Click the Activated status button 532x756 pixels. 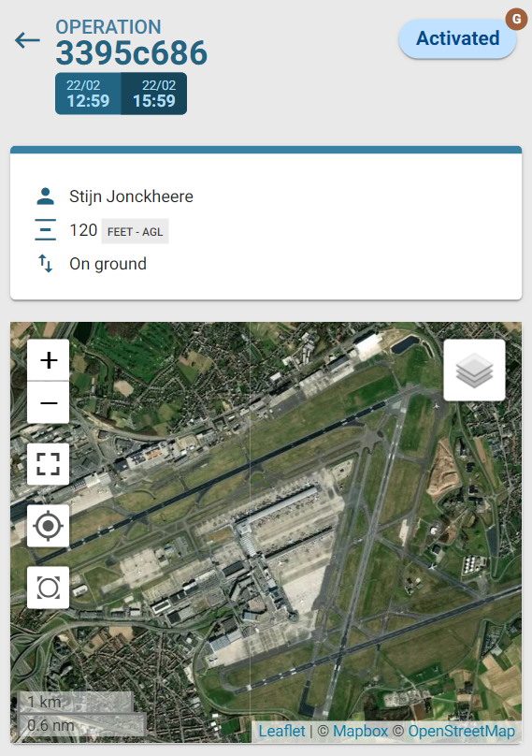coord(457,38)
